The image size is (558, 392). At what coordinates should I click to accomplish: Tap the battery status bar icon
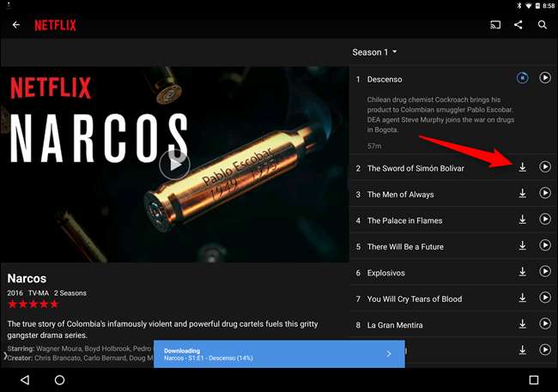tap(537, 5)
